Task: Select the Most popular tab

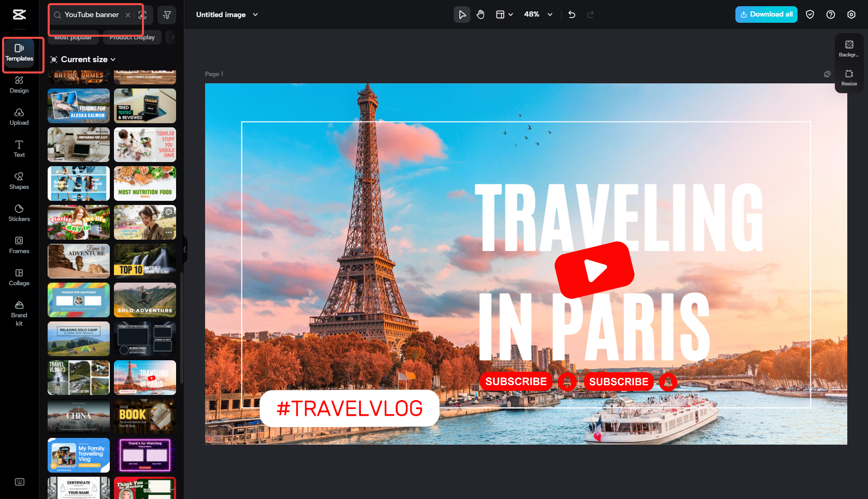Action: 73,37
